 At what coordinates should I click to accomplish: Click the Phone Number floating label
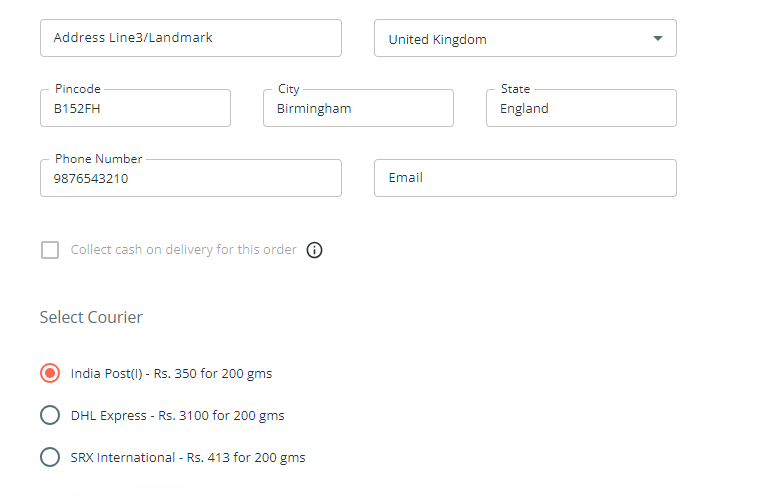point(98,159)
